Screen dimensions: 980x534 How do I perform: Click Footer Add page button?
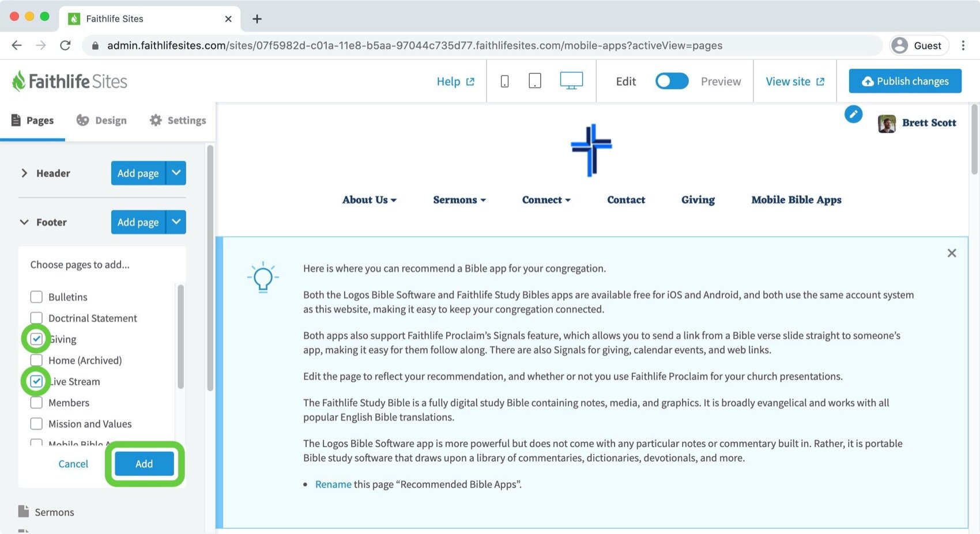tap(138, 222)
